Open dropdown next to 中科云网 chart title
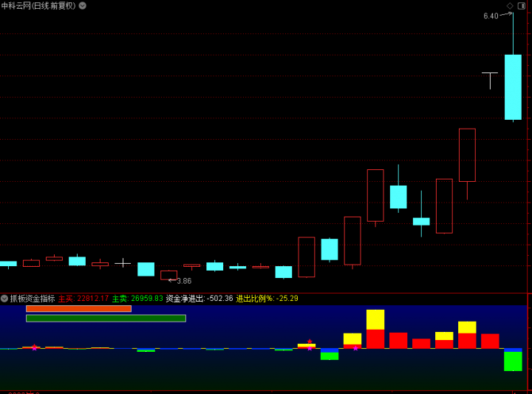The image size is (532, 394). 83,5
